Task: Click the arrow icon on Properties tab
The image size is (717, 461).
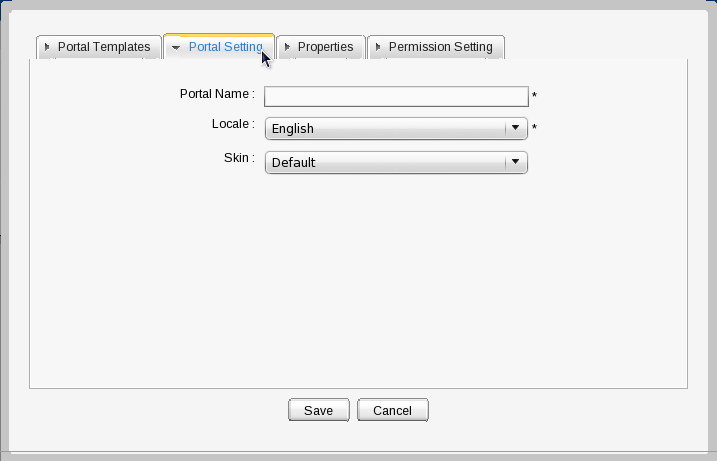Action: click(x=287, y=47)
